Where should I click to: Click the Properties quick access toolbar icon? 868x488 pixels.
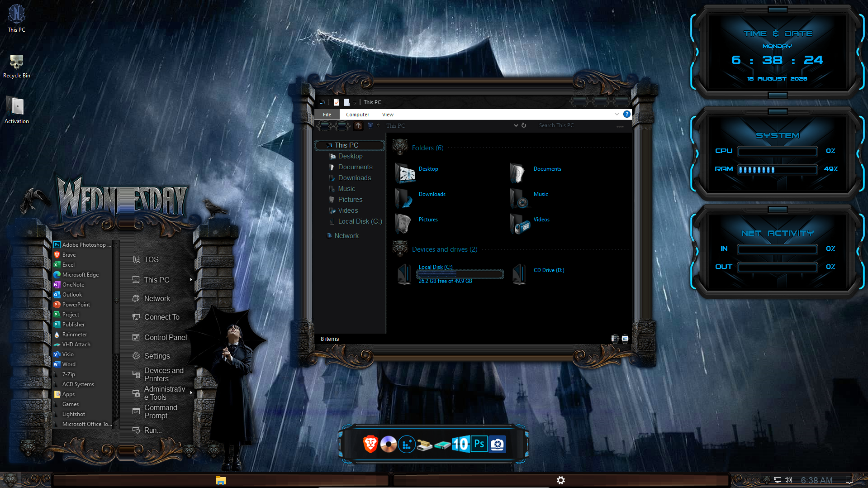[x=337, y=102]
